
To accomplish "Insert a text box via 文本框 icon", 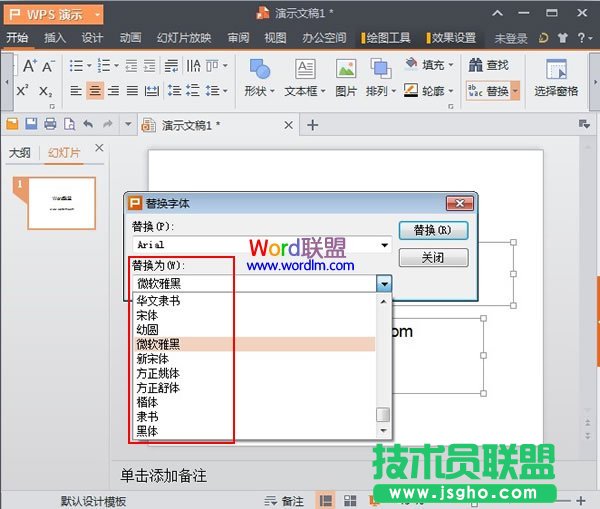I will 304,71.
